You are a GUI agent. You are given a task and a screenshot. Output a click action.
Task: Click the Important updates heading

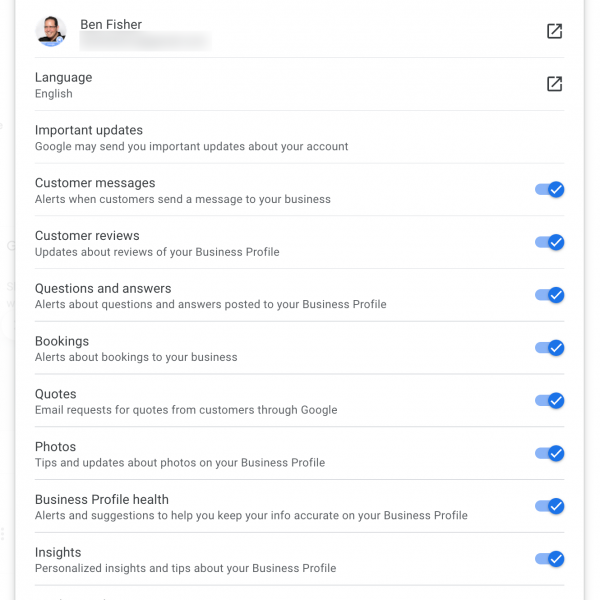89,130
